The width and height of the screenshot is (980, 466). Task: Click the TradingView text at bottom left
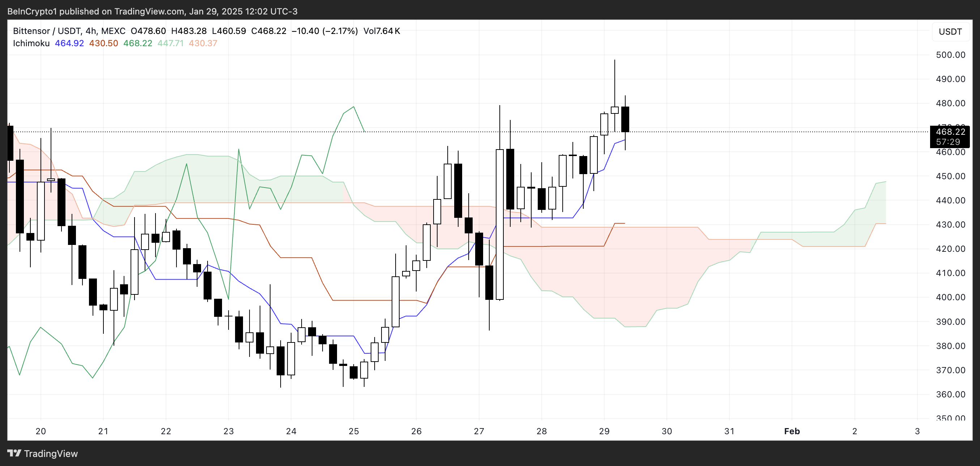[x=51, y=453]
